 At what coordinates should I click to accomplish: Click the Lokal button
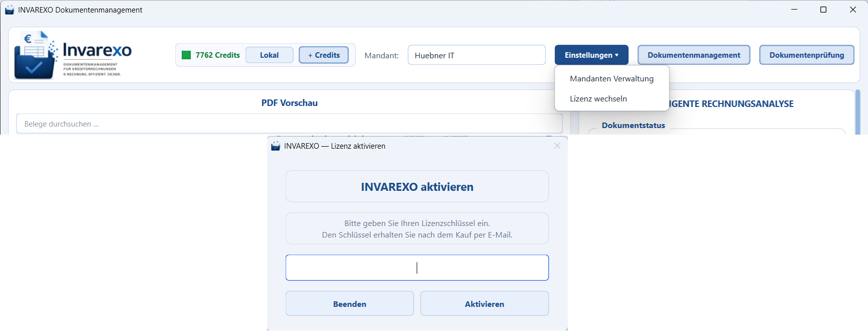click(269, 55)
